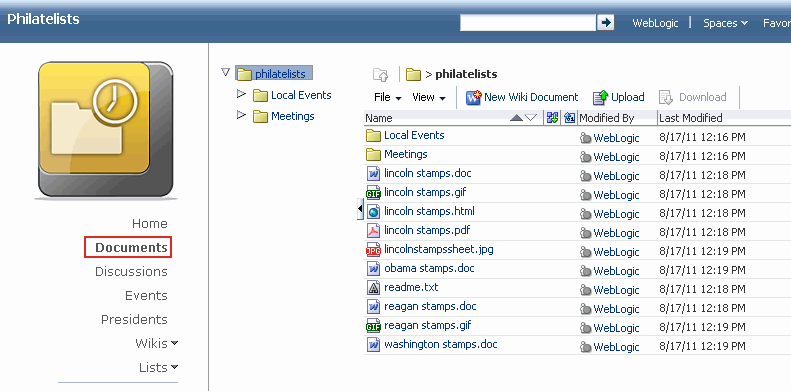
Task: Click the folder icon of Meetings list row
Action: [x=373, y=154]
